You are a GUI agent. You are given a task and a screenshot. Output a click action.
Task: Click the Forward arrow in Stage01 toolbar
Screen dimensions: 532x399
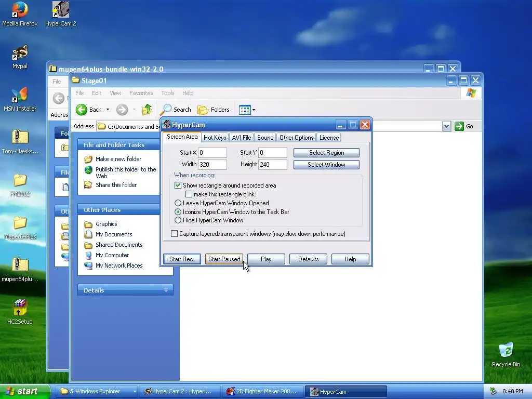coord(122,110)
